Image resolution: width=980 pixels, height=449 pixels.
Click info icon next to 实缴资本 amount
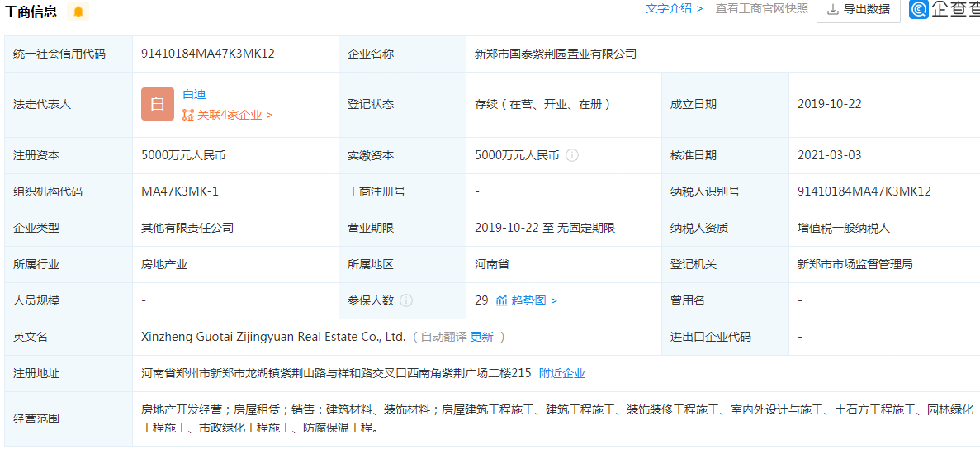pos(572,155)
